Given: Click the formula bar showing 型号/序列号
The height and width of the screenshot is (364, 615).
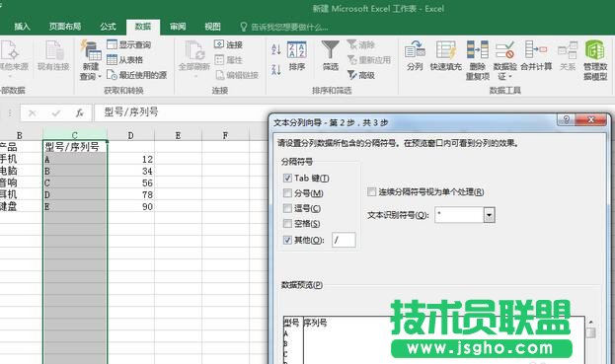Looking at the screenshot, I should pyautogui.click(x=181, y=112).
